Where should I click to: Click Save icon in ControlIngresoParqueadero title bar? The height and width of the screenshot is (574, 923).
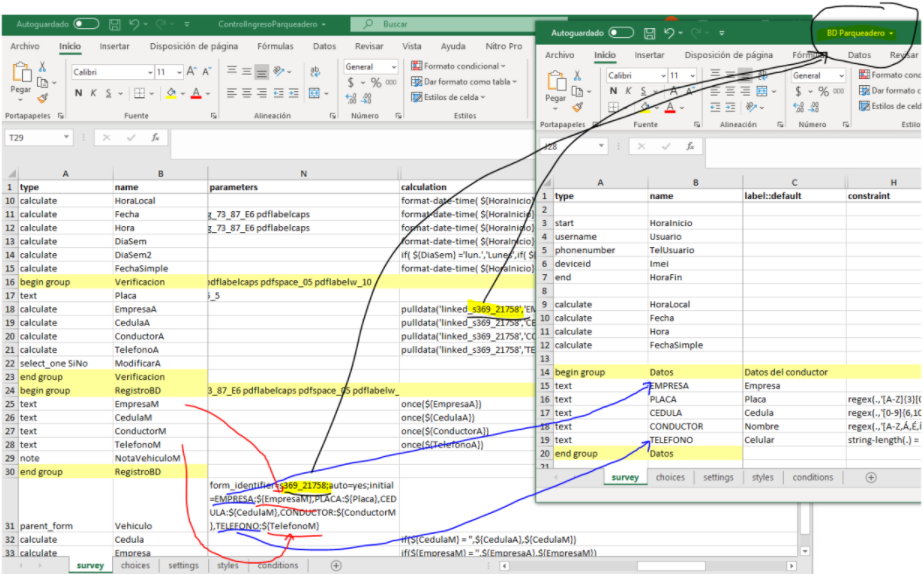[x=115, y=24]
